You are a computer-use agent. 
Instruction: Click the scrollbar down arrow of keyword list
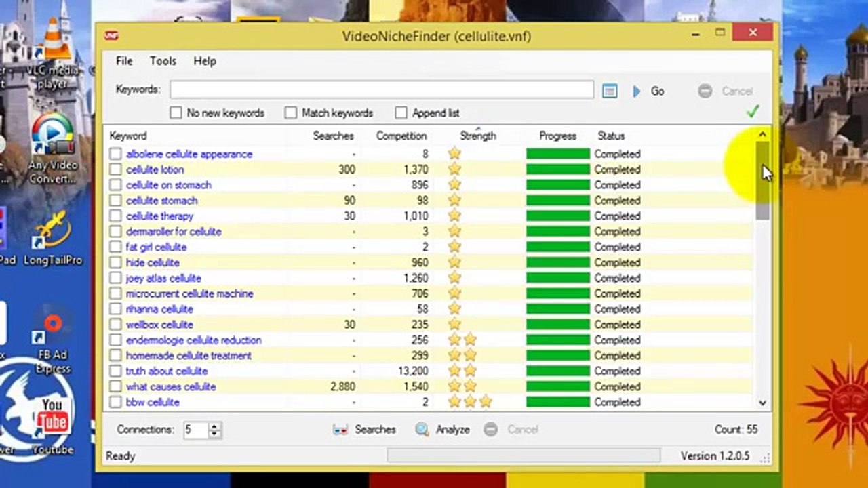762,403
